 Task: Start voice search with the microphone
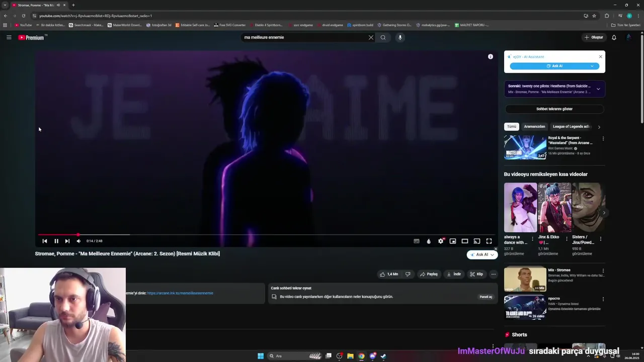(x=400, y=37)
